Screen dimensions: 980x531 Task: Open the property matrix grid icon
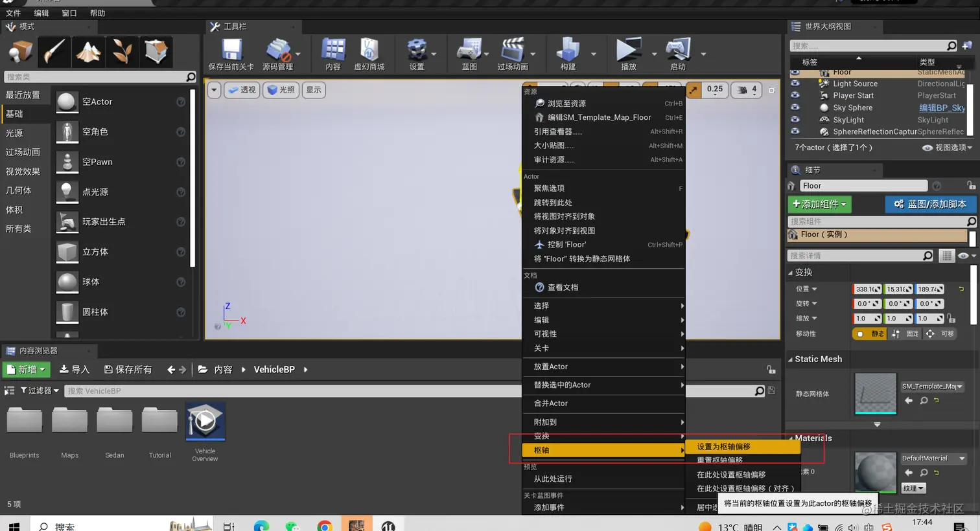947,256
